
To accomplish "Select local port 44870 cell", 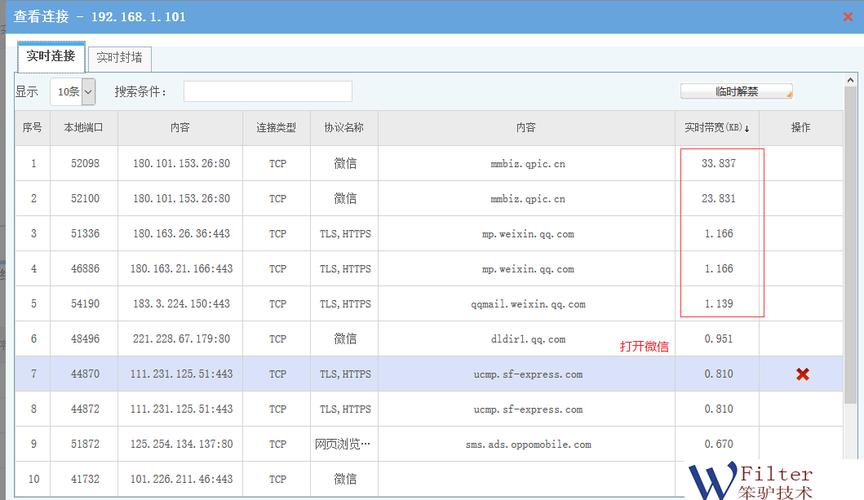I will pos(85,374).
